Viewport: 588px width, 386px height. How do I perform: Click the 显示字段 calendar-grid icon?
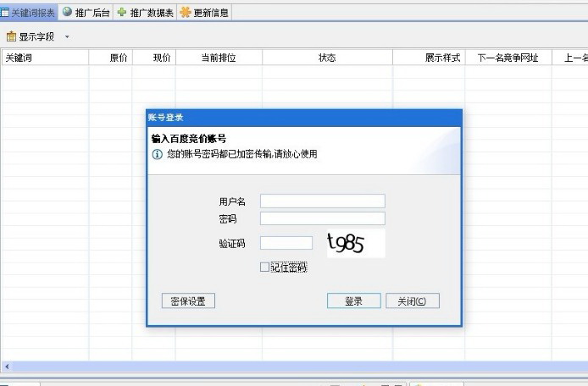coord(11,36)
